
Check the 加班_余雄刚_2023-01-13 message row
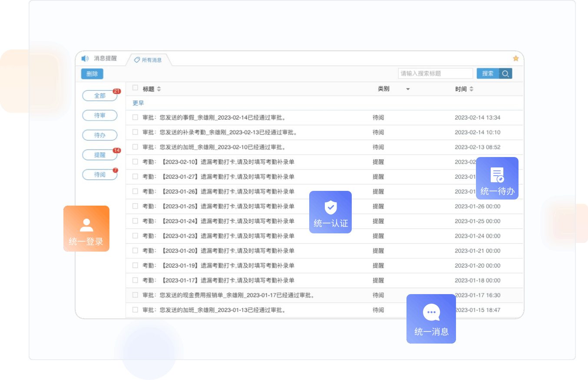coord(135,309)
